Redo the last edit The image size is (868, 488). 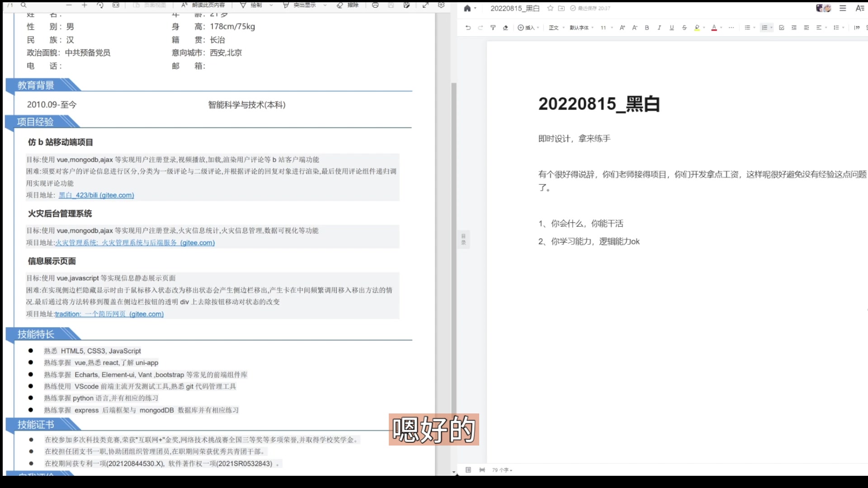point(481,28)
